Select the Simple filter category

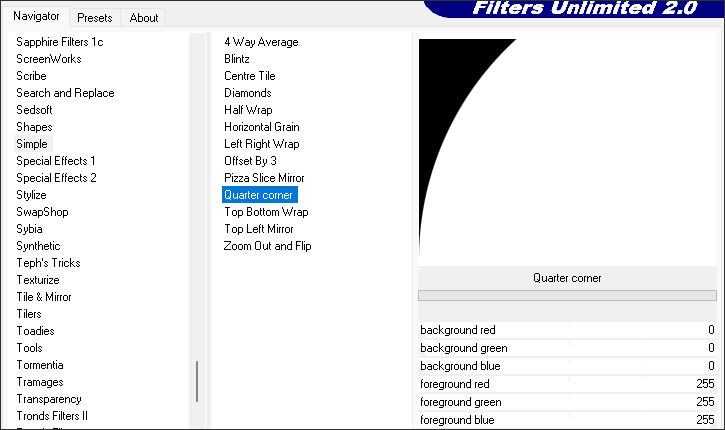click(x=32, y=144)
